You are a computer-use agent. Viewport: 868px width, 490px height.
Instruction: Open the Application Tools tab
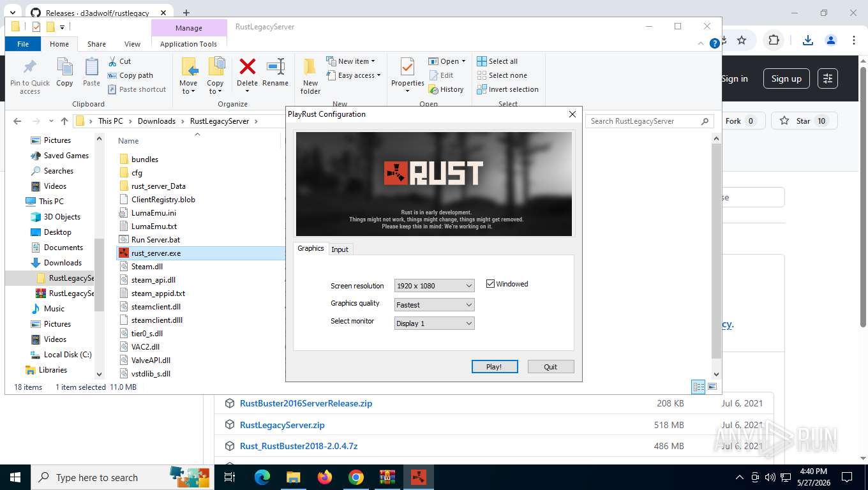coord(188,44)
